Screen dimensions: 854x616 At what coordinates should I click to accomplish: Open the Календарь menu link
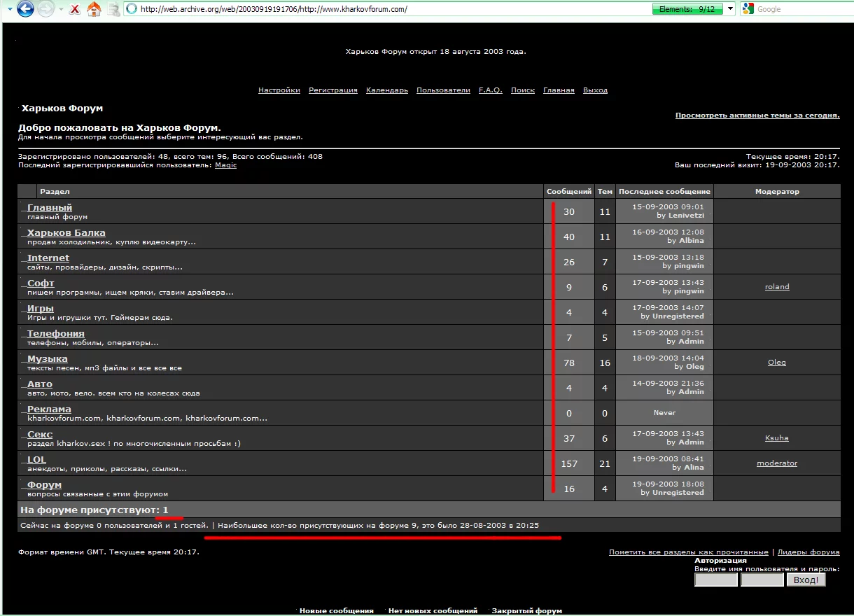pos(387,90)
